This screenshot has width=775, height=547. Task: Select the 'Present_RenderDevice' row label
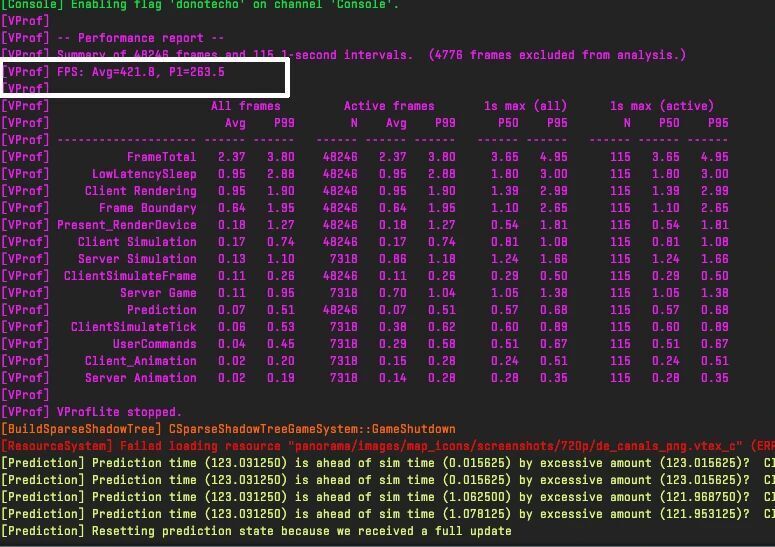tap(127, 225)
